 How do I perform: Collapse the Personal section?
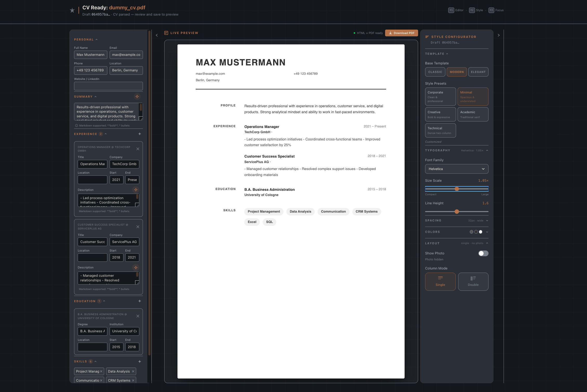point(85,39)
